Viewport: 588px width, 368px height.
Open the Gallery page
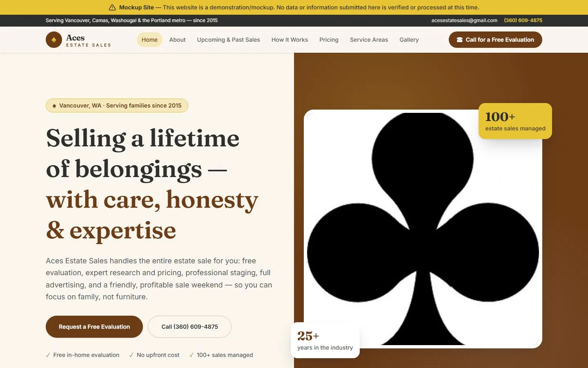coord(409,40)
